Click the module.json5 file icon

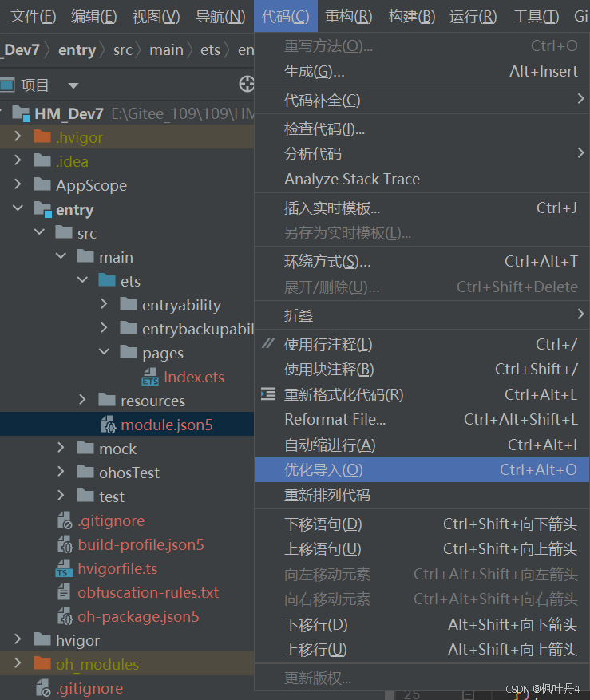(x=108, y=425)
